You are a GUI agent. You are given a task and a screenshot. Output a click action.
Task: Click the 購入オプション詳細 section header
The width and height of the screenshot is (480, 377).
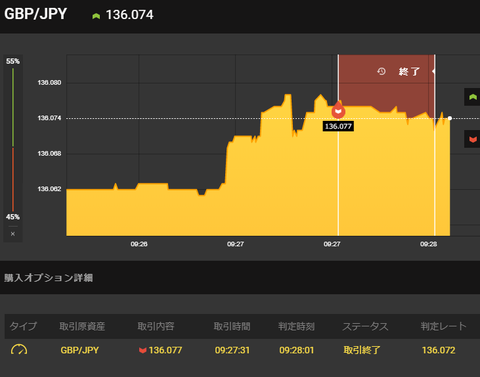pyautogui.click(x=49, y=278)
